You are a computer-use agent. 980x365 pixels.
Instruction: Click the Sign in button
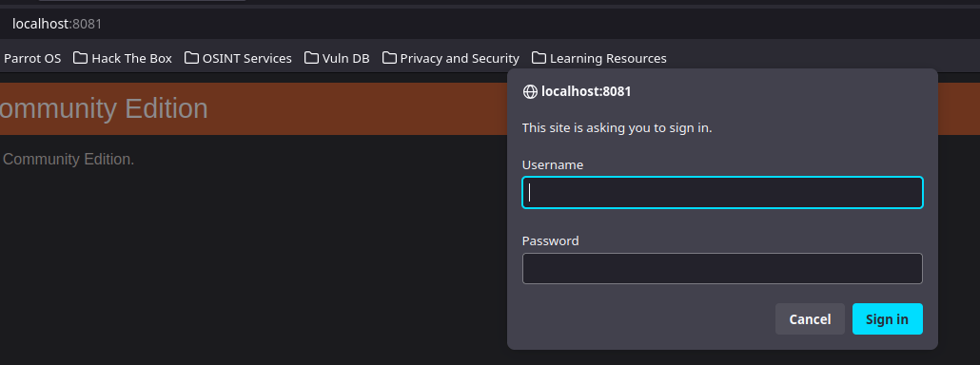[x=887, y=318]
